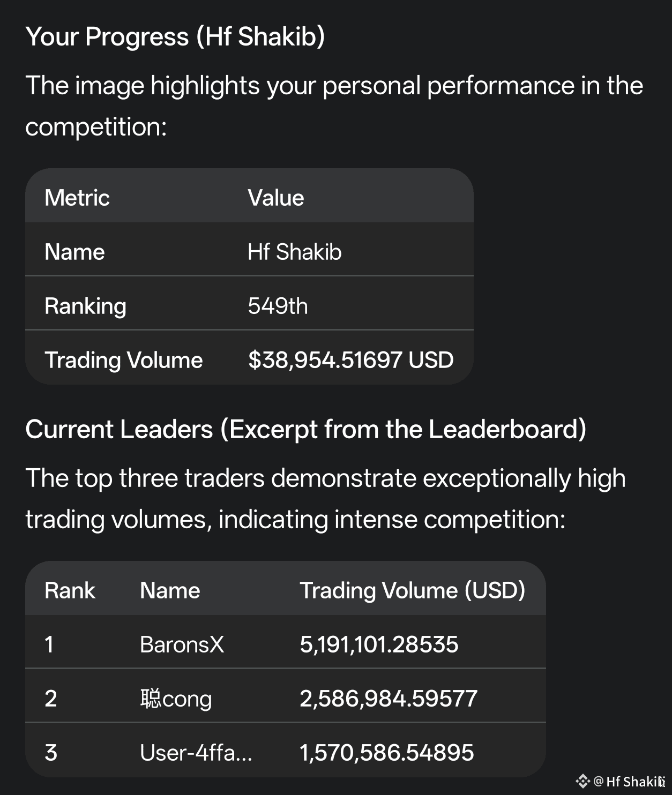This screenshot has height=795, width=672.
Task: Click the 2,586,984.59577 volume value
Action: coord(388,699)
